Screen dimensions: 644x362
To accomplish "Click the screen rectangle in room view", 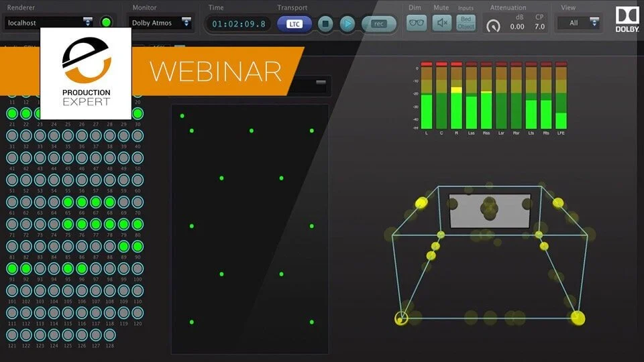I will [x=490, y=211].
